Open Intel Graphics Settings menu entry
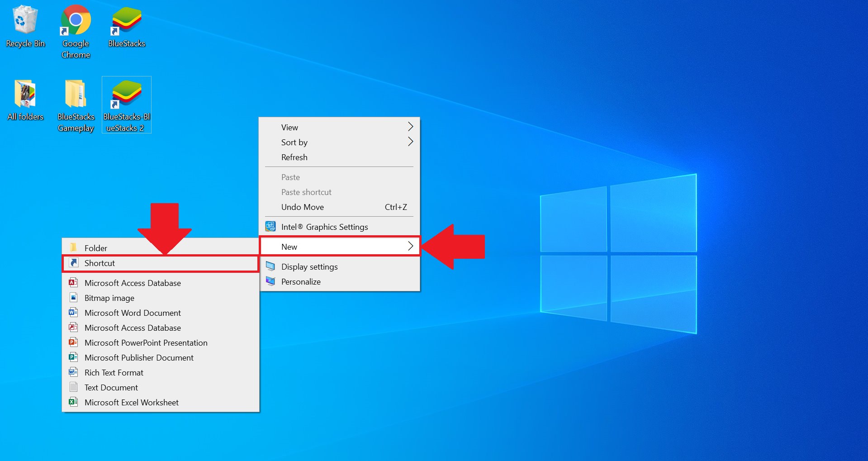The height and width of the screenshot is (461, 868). point(339,227)
